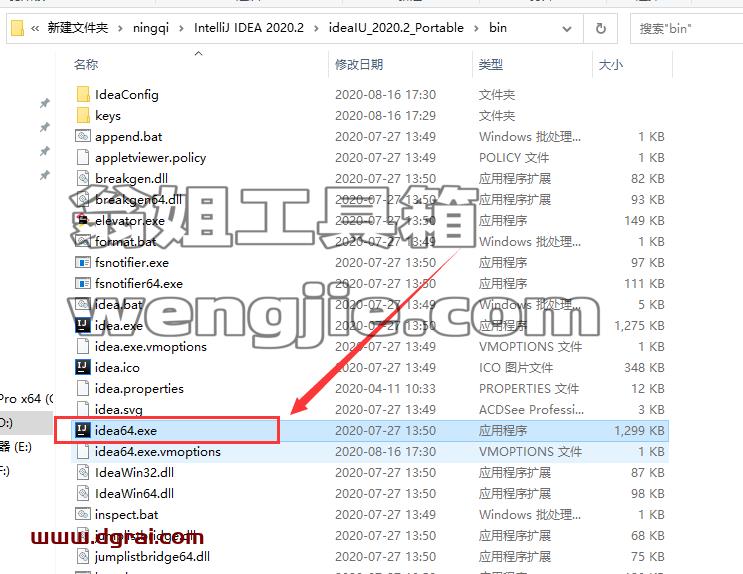Select the appletviewer.policy file icon

click(83, 157)
